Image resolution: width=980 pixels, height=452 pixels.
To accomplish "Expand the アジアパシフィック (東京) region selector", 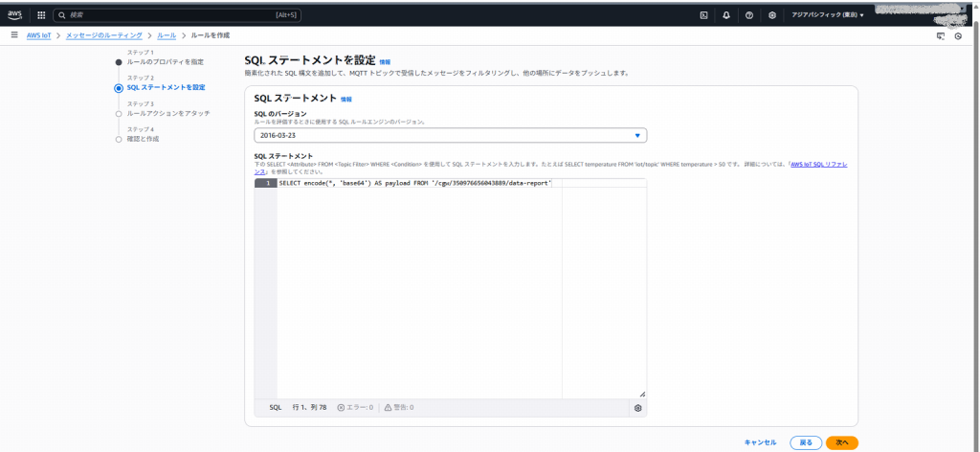I will (x=827, y=15).
